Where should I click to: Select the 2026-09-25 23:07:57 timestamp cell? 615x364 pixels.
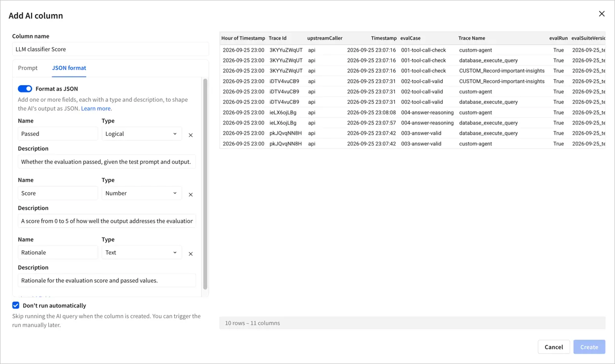point(371,123)
